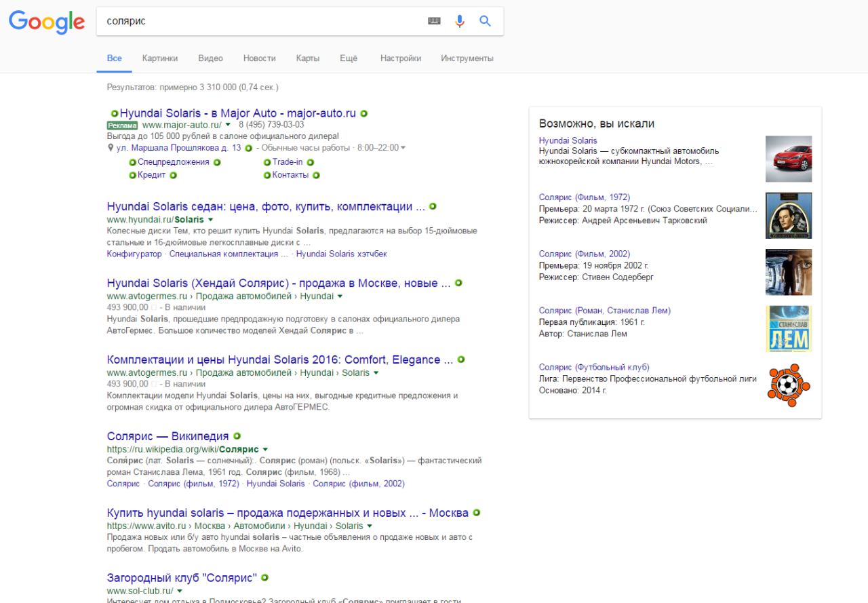This screenshot has height=603, width=868.
Task: Click into the search field containing солярис
Action: click(261, 21)
